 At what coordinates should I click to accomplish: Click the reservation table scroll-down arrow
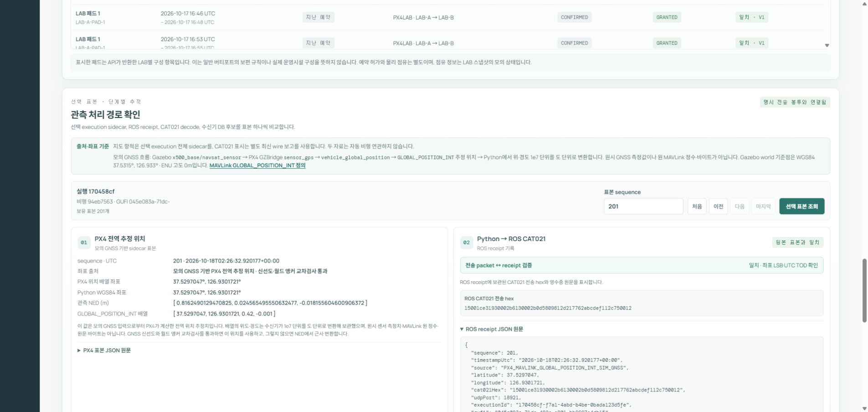point(827,45)
